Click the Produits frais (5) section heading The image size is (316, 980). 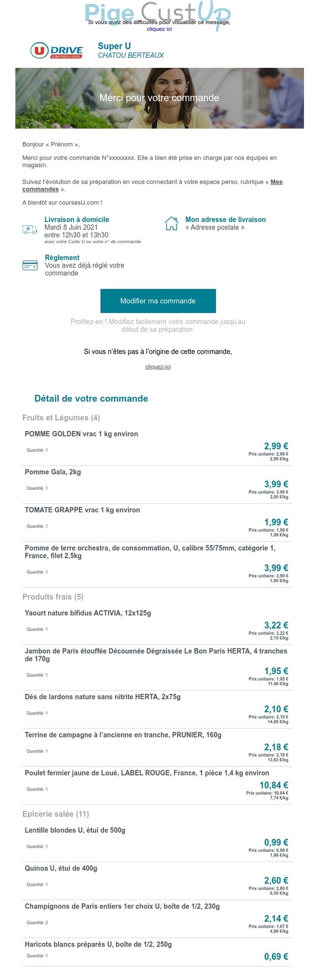coord(53,597)
